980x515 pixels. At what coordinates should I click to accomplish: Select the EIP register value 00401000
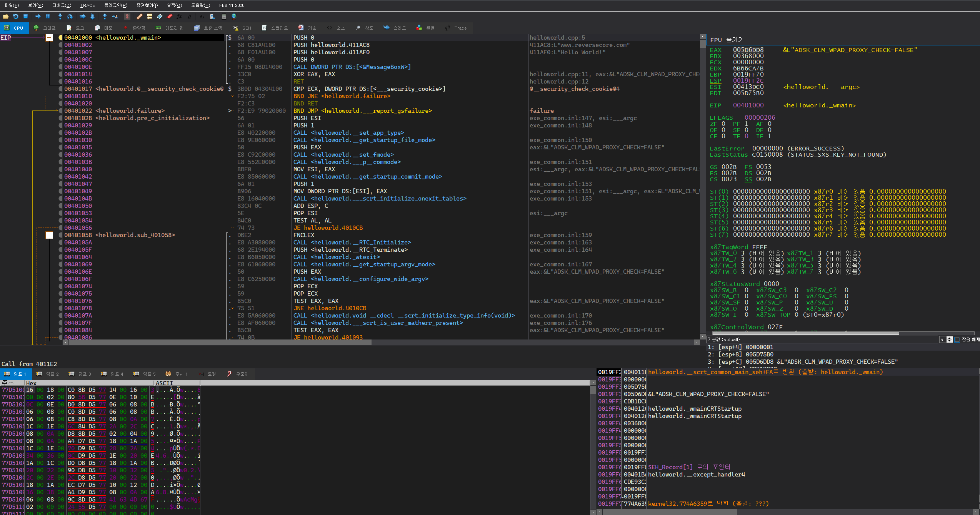748,105
